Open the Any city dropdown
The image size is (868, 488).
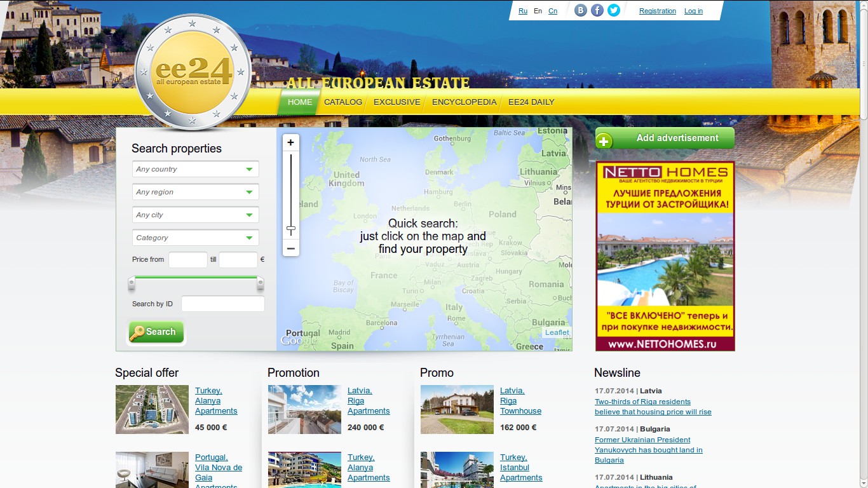[x=196, y=215]
